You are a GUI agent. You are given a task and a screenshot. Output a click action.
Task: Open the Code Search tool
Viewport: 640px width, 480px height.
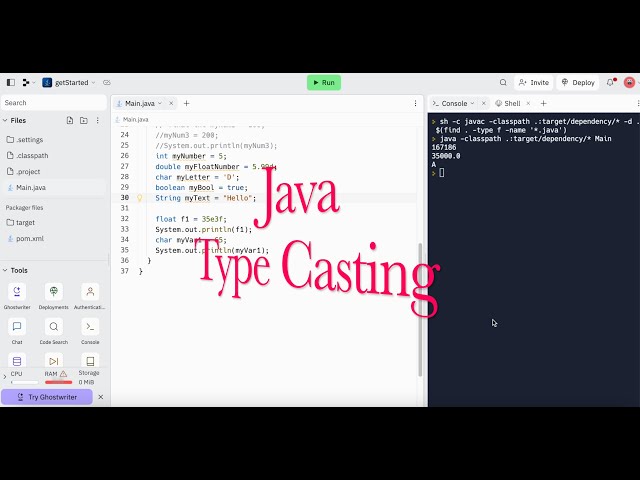(x=53, y=331)
